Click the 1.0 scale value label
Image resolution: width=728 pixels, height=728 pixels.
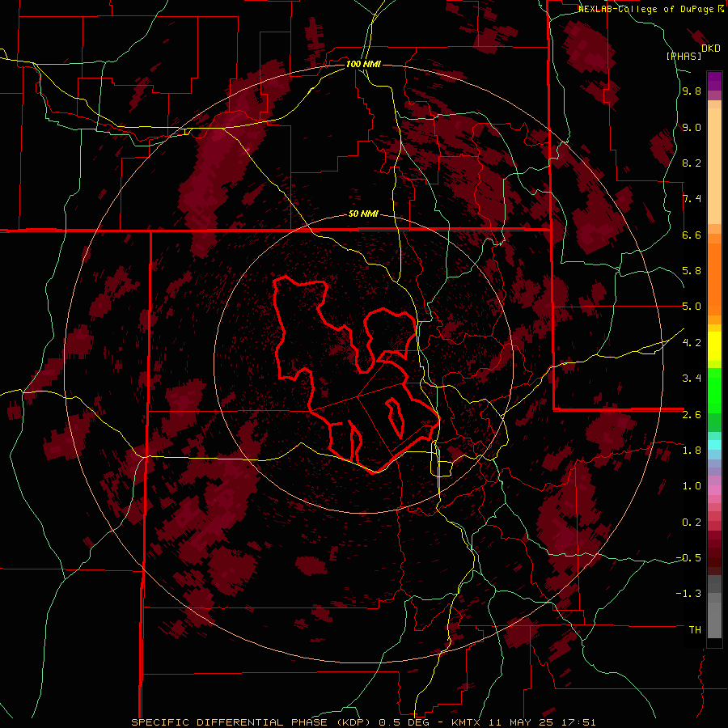pyautogui.click(x=692, y=486)
